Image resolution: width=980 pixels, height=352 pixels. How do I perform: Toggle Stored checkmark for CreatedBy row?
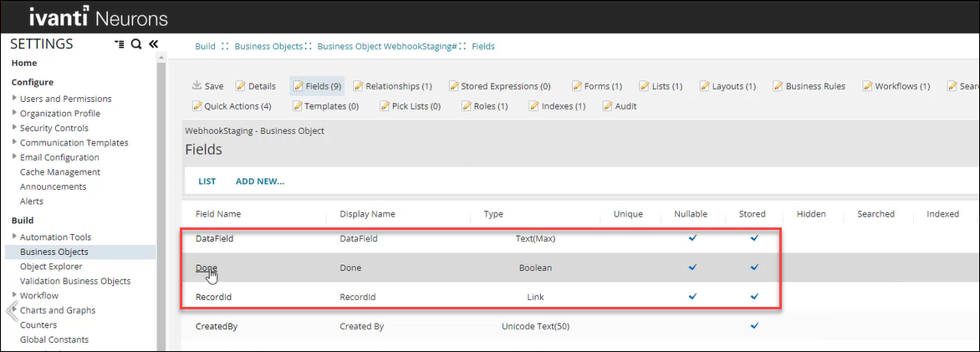click(x=754, y=326)
